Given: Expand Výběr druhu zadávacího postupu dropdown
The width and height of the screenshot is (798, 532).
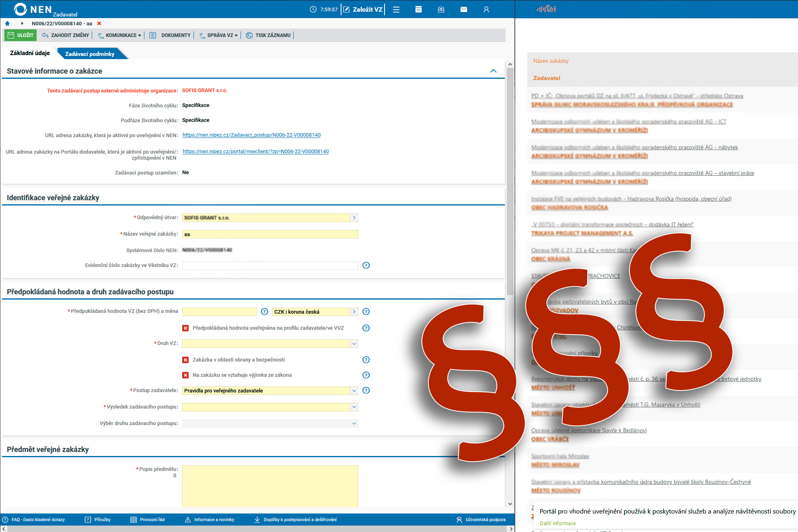Looking at the screenshot, I should click(x=354, y=423).
